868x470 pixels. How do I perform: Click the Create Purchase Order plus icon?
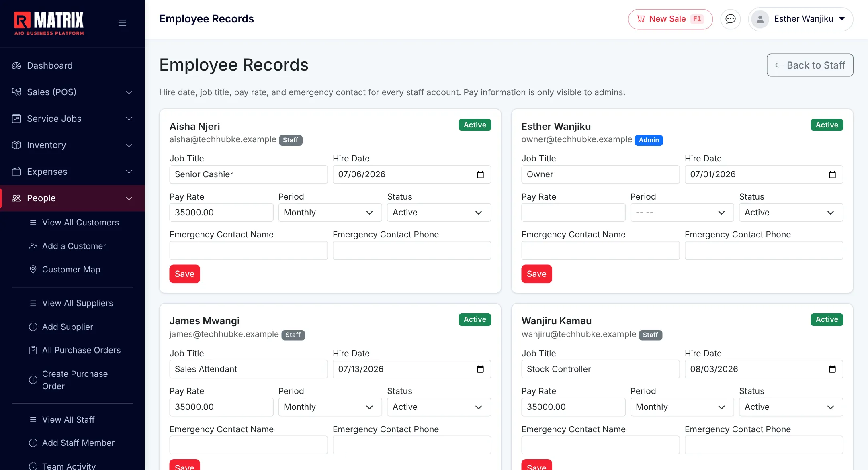(x=33, y=380)
